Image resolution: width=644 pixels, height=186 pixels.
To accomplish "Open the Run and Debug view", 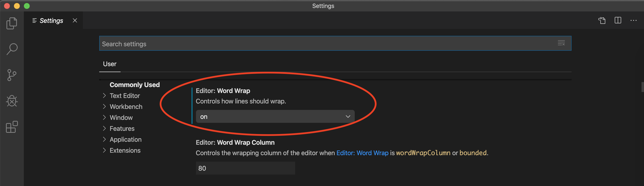I will [x=12, y=101].
